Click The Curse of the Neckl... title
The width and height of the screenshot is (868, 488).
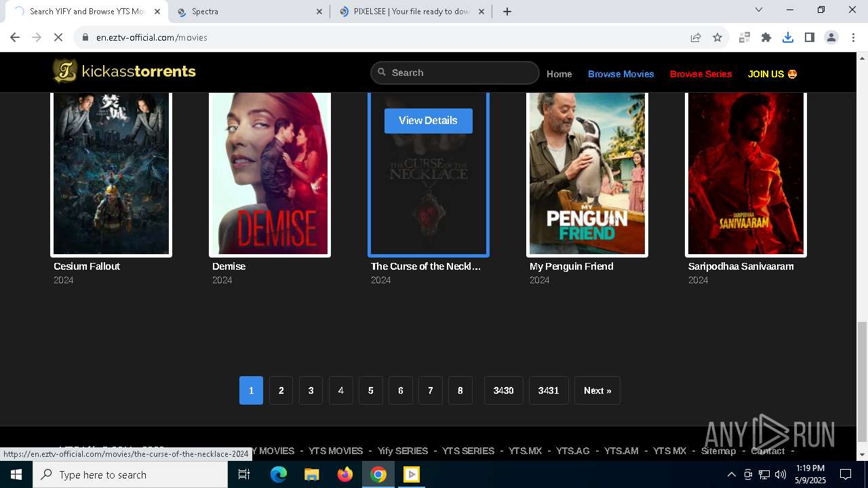tap(426, 266)
